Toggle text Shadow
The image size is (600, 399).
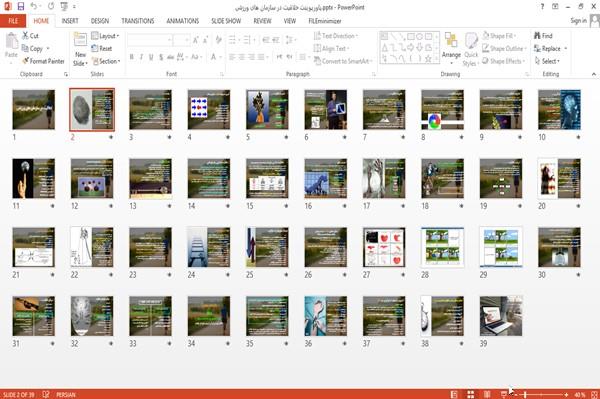(x=161, y=57)
